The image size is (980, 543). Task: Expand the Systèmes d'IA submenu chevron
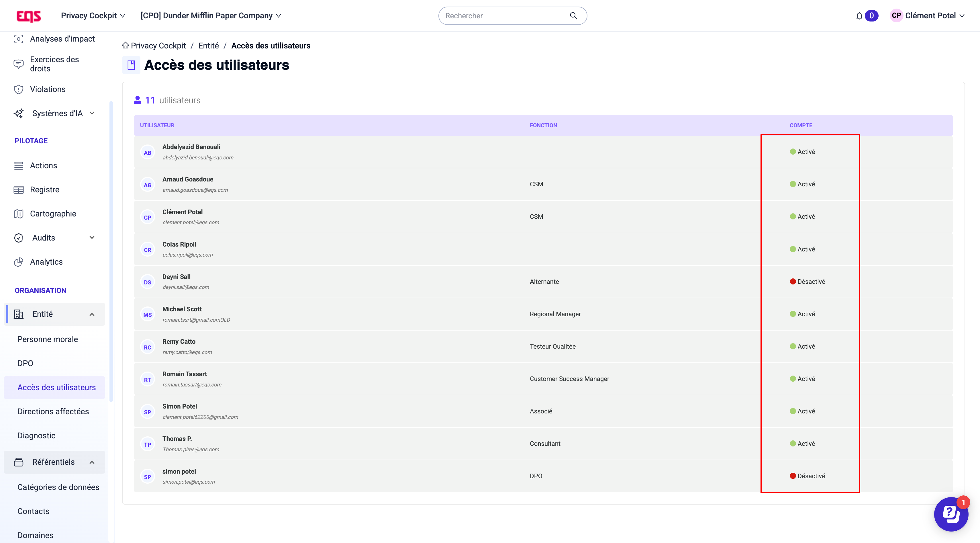tap(92, 114)
